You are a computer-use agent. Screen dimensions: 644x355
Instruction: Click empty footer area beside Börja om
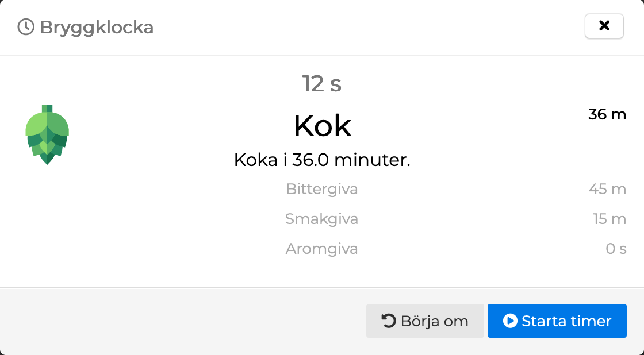point(184,321)
